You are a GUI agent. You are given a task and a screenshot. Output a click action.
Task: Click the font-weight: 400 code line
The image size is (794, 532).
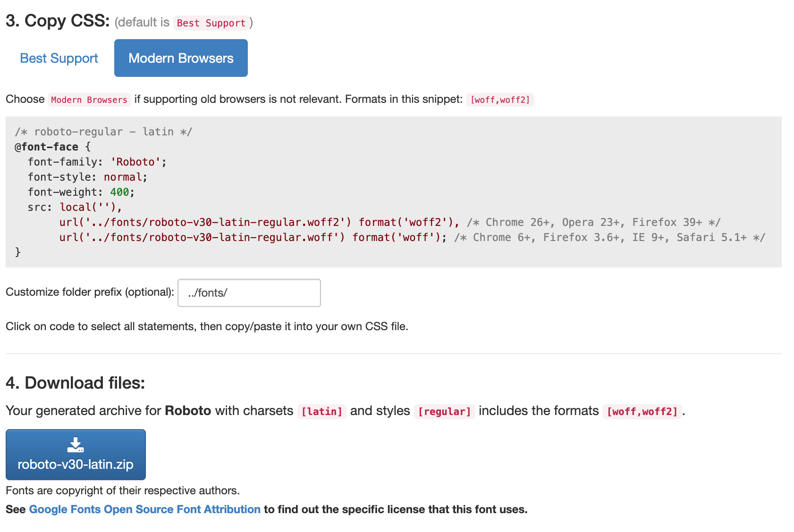click(x=81, y=192)
